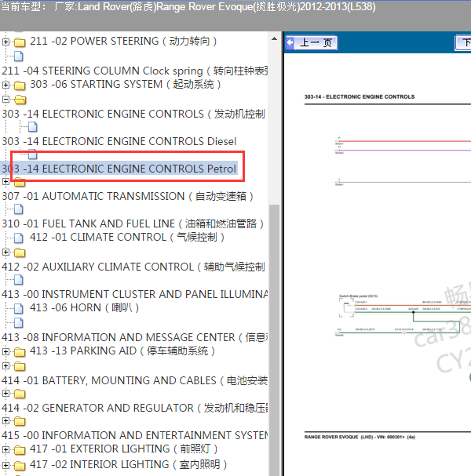This screenshot has height=476, width=471.
Task: Open '310 -01 FUEL TANK AND FUEL LINE' entry
Action: tap(133, 223)
